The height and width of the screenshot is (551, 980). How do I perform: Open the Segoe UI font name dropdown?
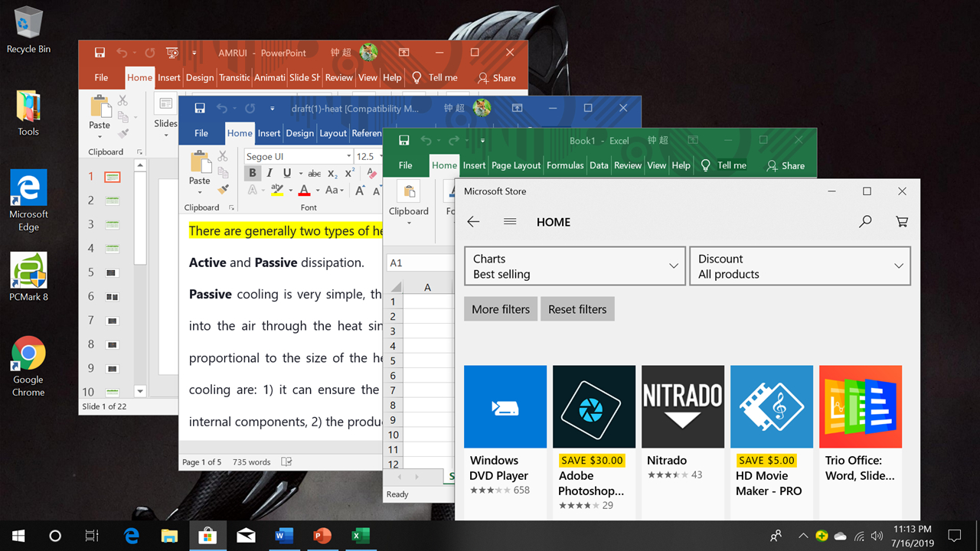348,156
